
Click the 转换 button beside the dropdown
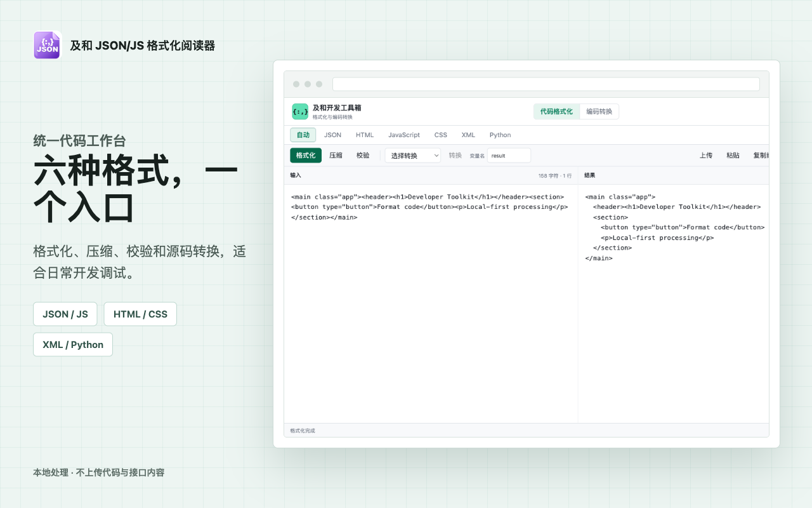[455, 156]
